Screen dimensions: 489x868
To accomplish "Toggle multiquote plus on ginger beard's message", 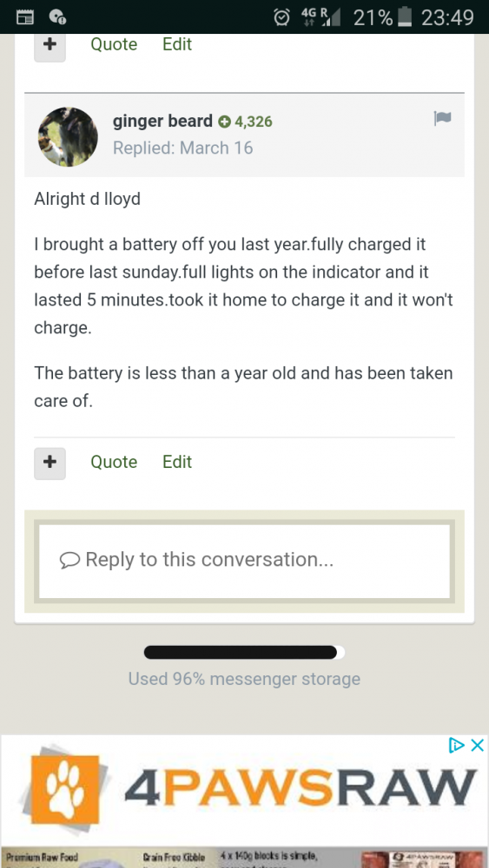I will click(50, 463).
